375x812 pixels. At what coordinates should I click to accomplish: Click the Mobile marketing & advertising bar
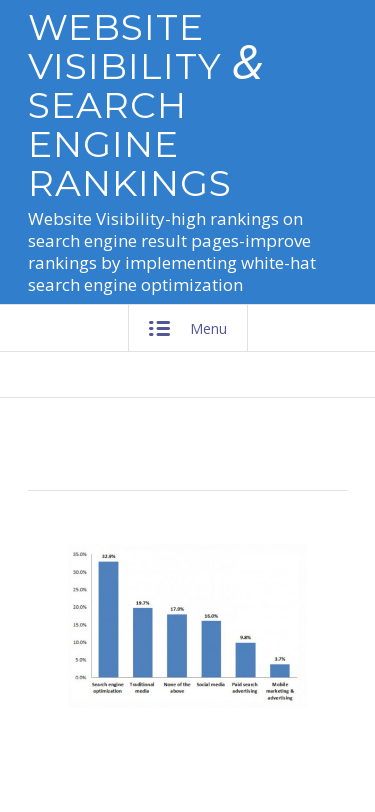point(280,670)
